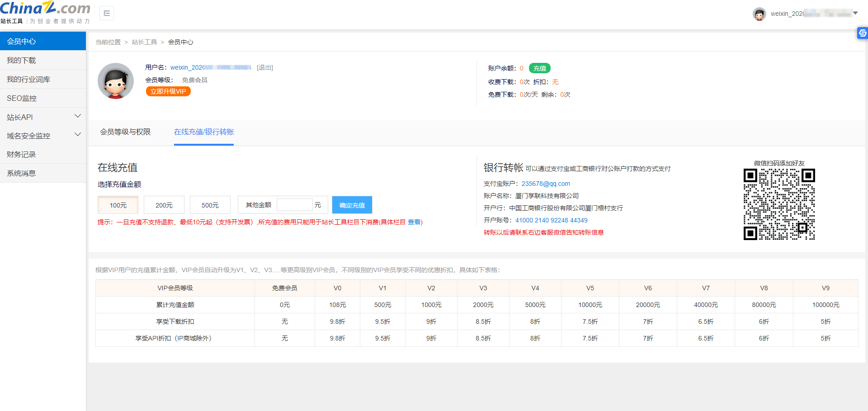
Task: Open 会员中心 in the sidebar
Action: pos(43,41)
